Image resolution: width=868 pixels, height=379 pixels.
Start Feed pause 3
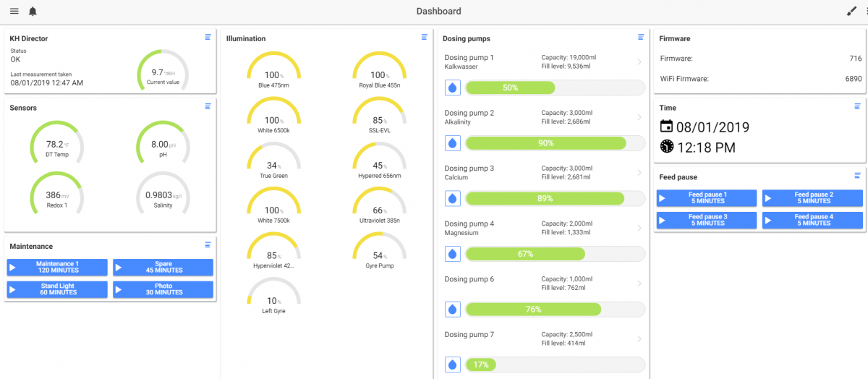pos(707,220)
